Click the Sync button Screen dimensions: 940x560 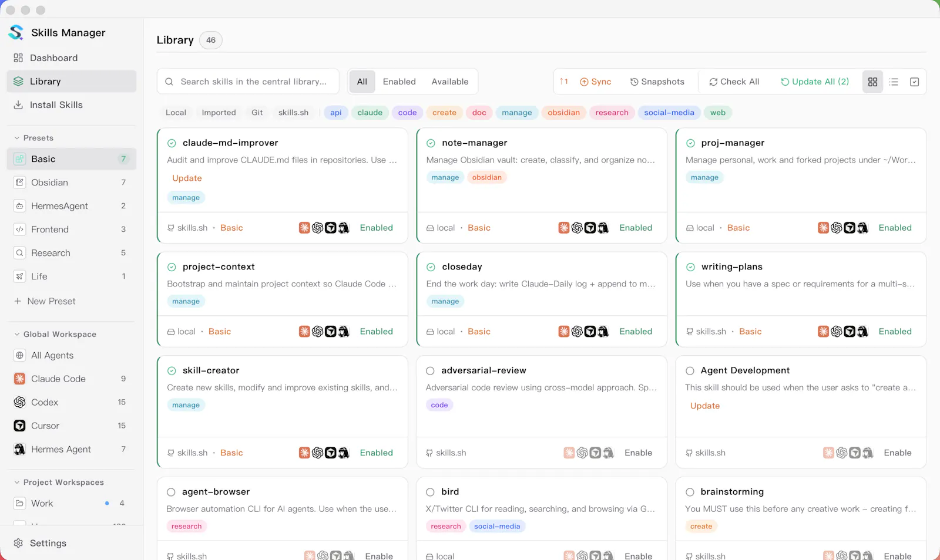pyautogui.click(x=596, y=82)
